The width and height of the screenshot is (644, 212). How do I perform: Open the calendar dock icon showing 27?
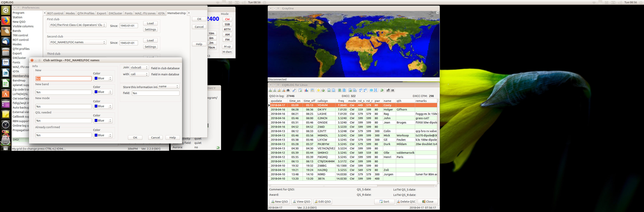point(6,62)
